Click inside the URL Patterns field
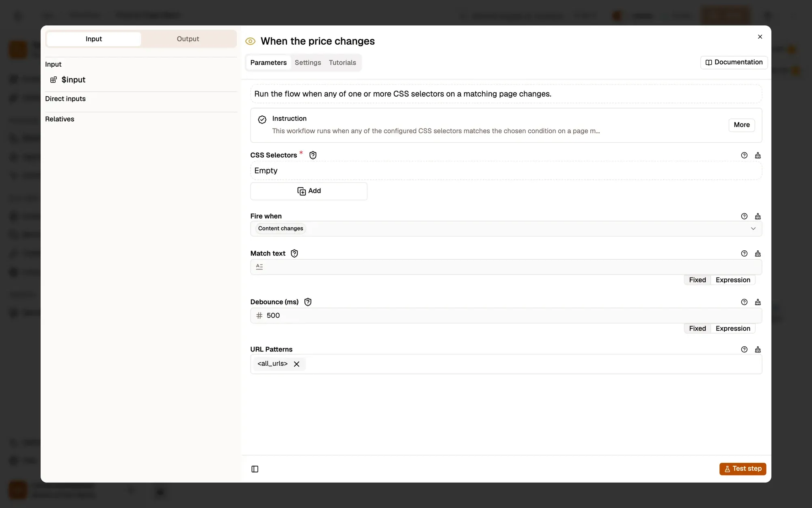Image resolution: width=812 pixels, height=508 pixels. tap(506, 364)
